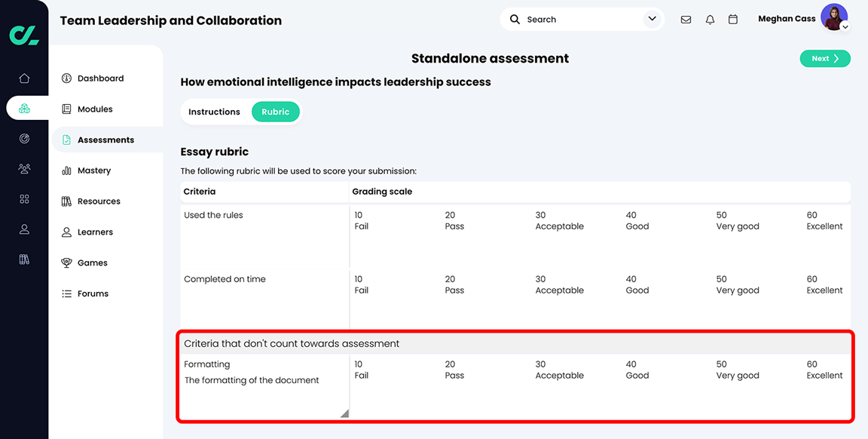This screenshot has height=439, width=868.
Task: Open the Forums section
Action: coord(94,293)
